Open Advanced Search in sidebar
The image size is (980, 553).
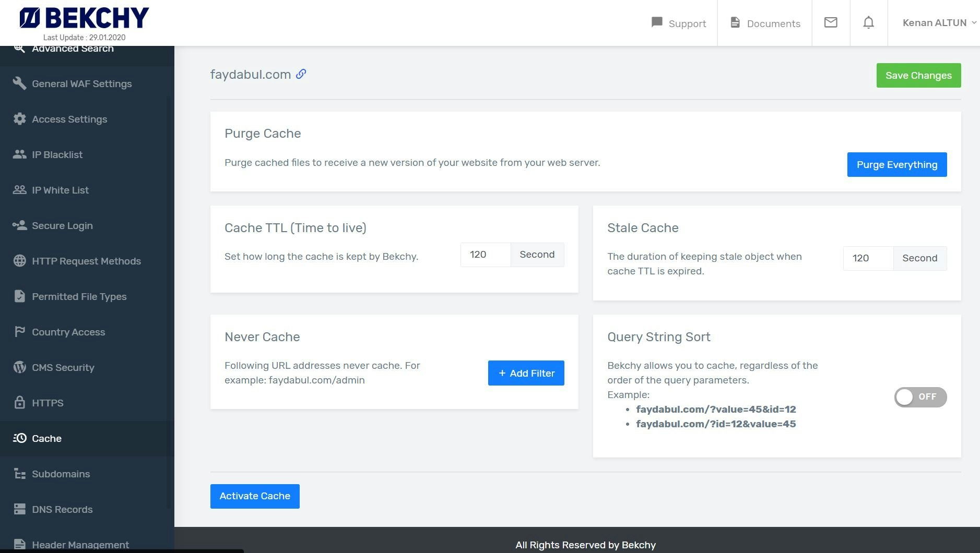[87, 55]
